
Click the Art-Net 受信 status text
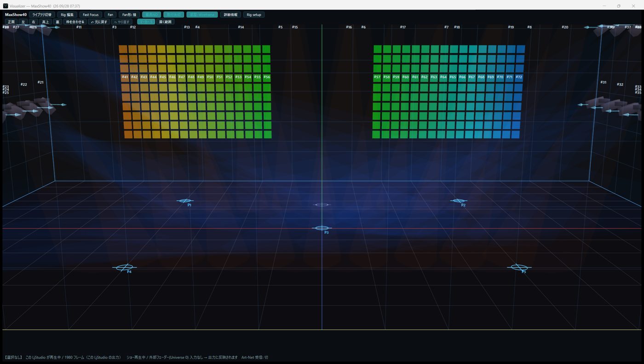click(254, 357)
